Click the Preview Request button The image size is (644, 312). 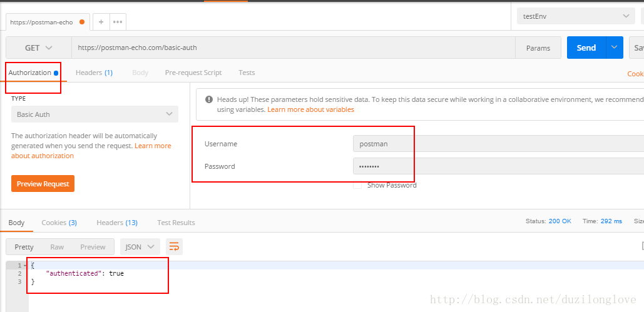43,184
